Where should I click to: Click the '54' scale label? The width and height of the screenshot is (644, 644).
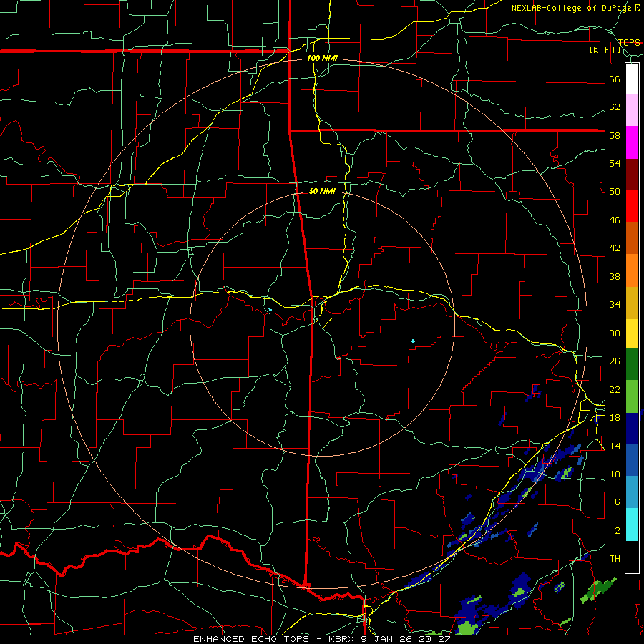[615, 163]
